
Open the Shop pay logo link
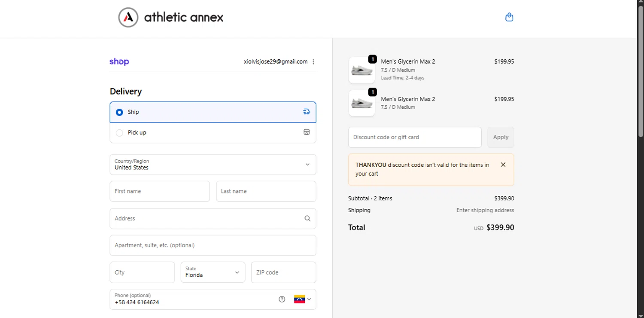pyautogui.click(x=119, y=61)
